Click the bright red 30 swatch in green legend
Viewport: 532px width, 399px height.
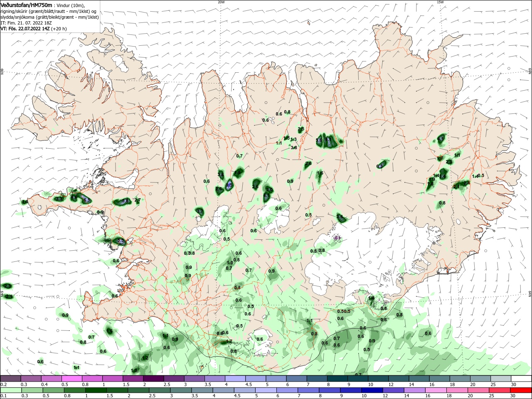pos(520,390)
